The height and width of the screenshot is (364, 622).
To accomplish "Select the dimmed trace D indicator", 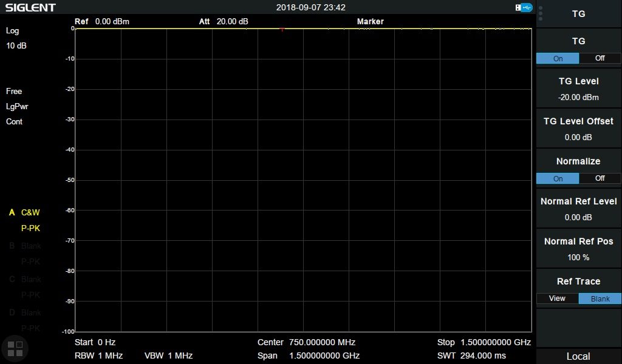I will pyautogui.click(x=12, y=312).
